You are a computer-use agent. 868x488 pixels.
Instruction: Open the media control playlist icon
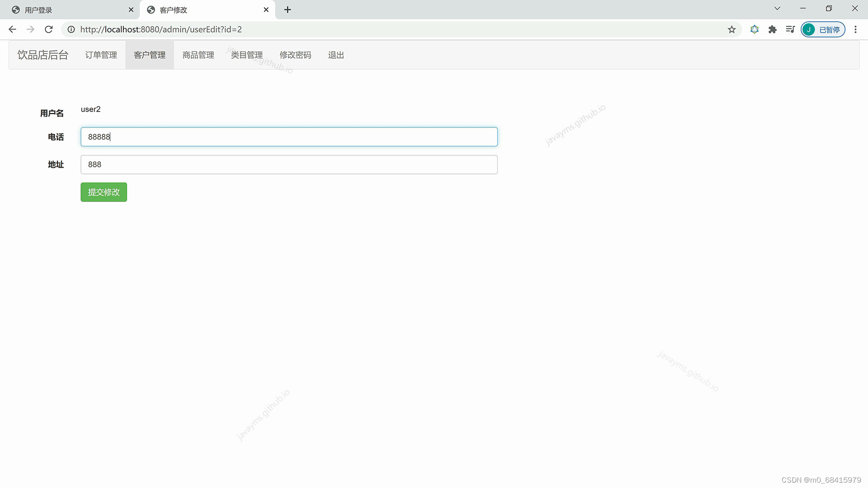point(790,29)
